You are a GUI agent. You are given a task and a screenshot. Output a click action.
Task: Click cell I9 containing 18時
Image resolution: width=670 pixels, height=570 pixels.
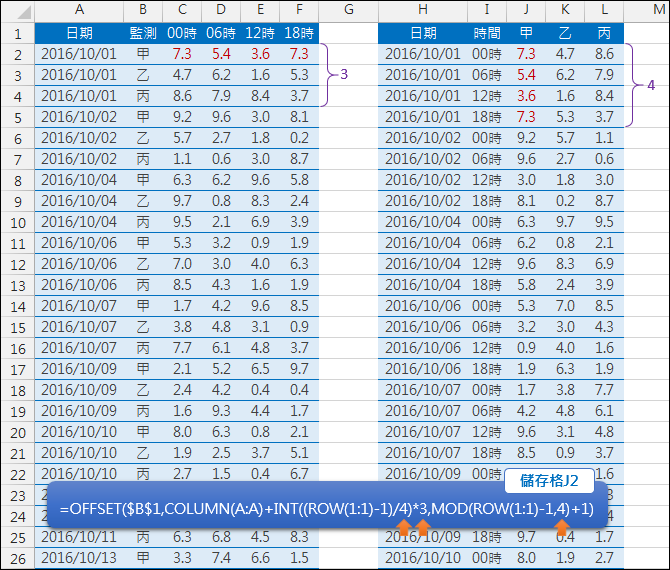(x=487, y=201)
